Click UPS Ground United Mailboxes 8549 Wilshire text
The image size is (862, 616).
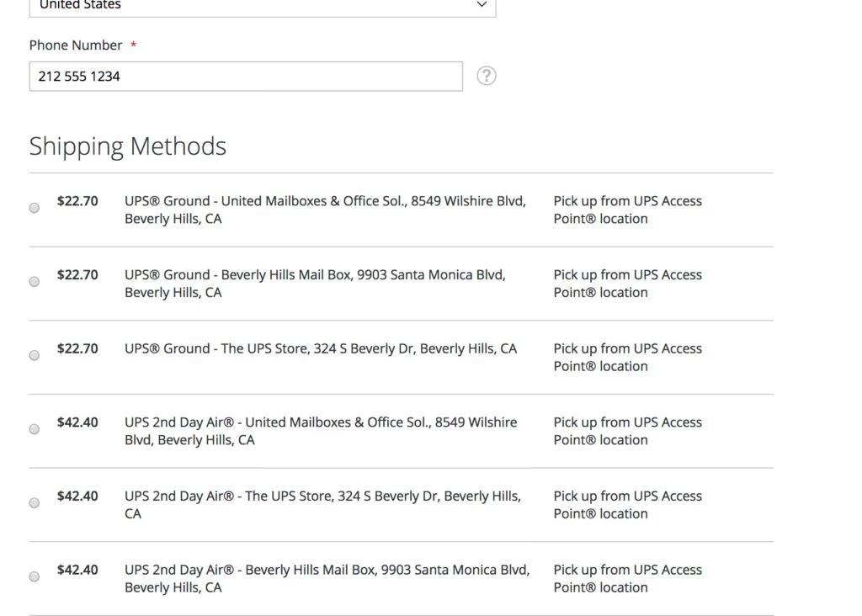coord(325,210)
